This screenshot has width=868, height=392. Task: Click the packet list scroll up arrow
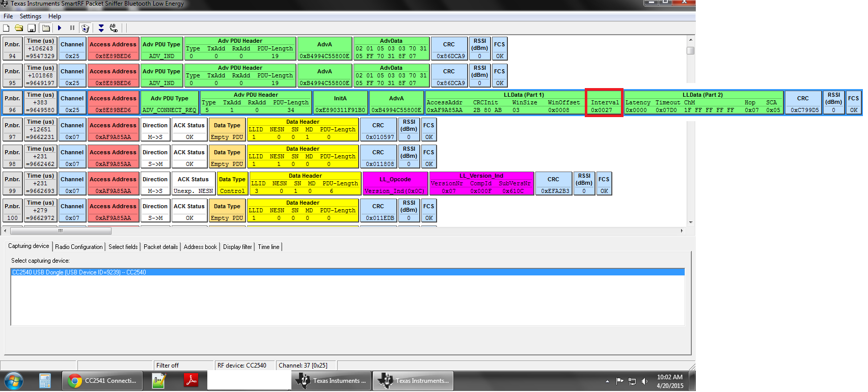691,40
